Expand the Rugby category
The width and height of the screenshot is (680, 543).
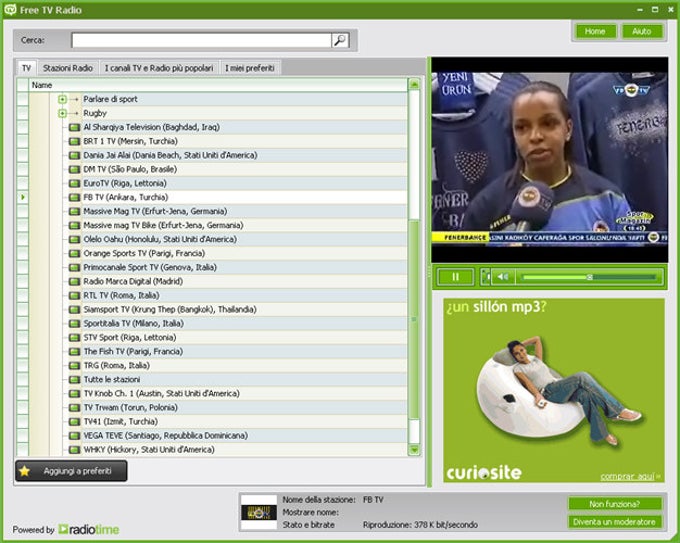point(62,113)
